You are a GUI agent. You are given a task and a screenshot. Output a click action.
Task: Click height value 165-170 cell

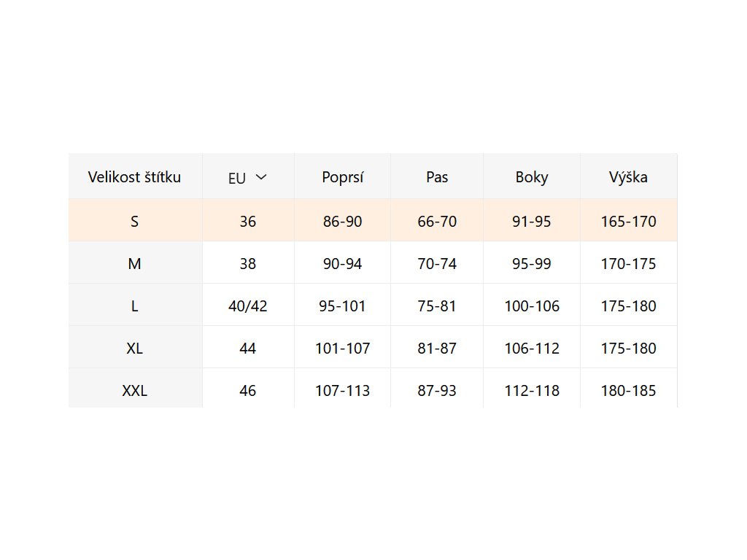628,222
